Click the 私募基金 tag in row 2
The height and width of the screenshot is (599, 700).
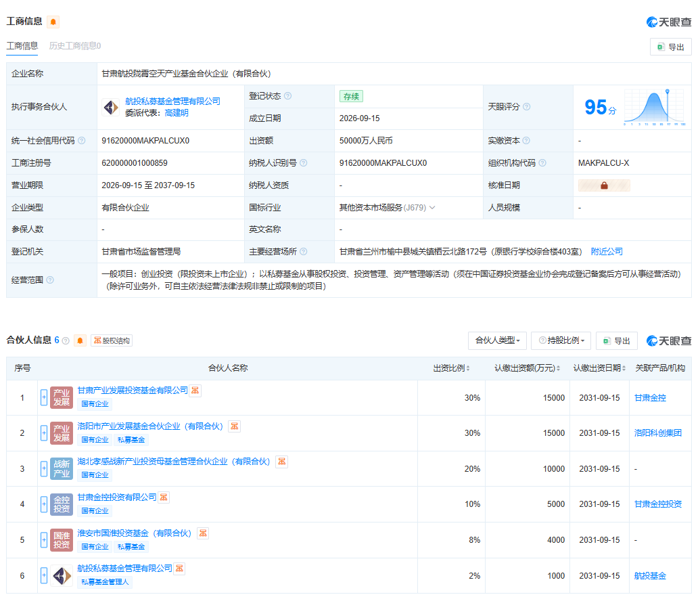click(x=131, y=439)
